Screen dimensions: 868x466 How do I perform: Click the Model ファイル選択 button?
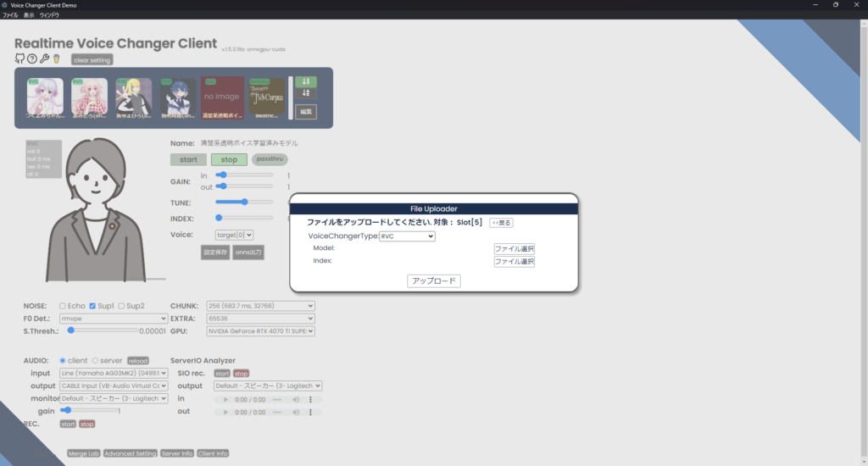[x=514, y=249]
